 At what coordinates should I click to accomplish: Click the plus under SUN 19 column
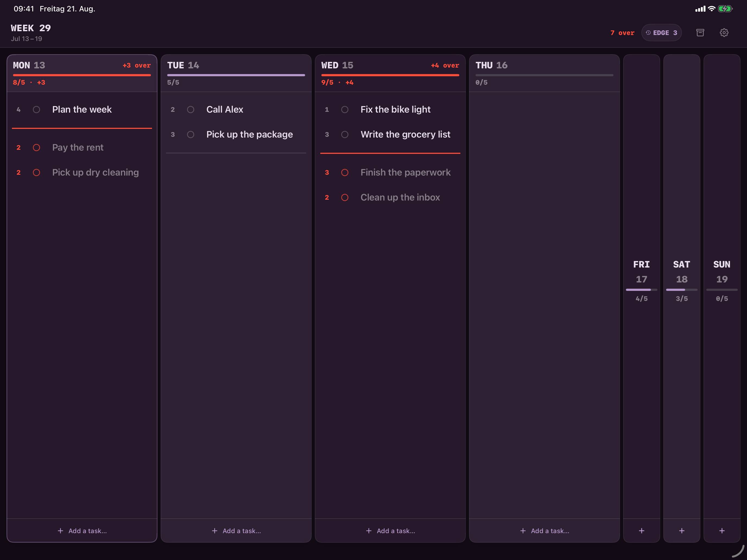(x=722, y=531)
